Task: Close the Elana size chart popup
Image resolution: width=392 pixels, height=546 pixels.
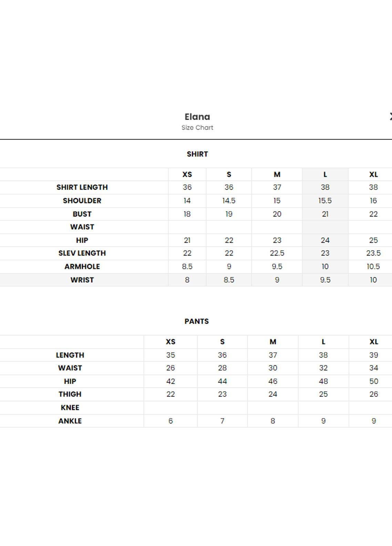Action: [390, 117]
